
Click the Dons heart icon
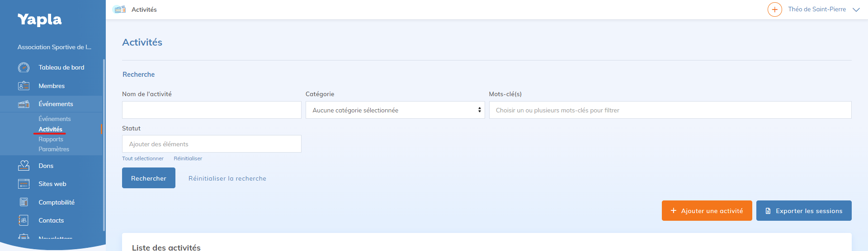coord(24,166)
